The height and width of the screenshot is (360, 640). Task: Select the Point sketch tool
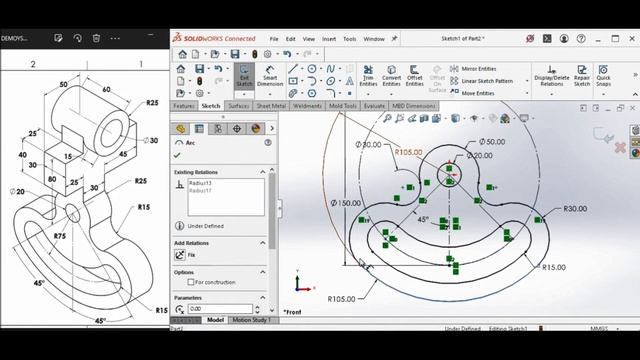point(350,93)
